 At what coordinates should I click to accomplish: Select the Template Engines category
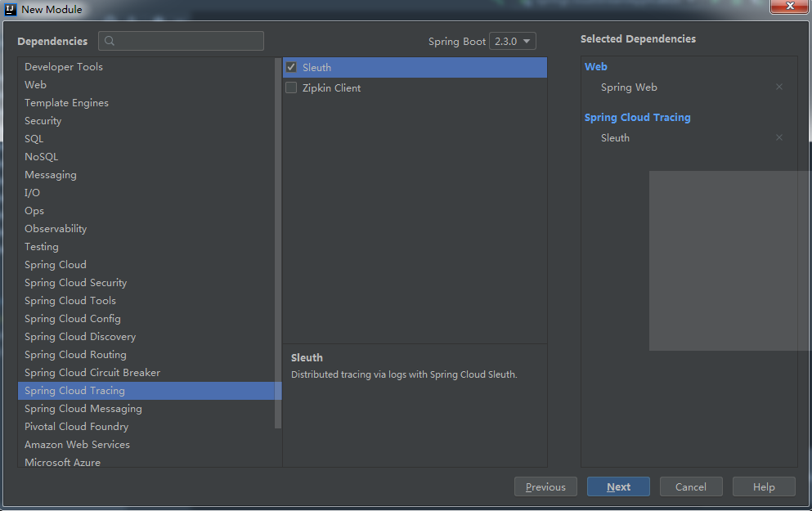point(146,102)
